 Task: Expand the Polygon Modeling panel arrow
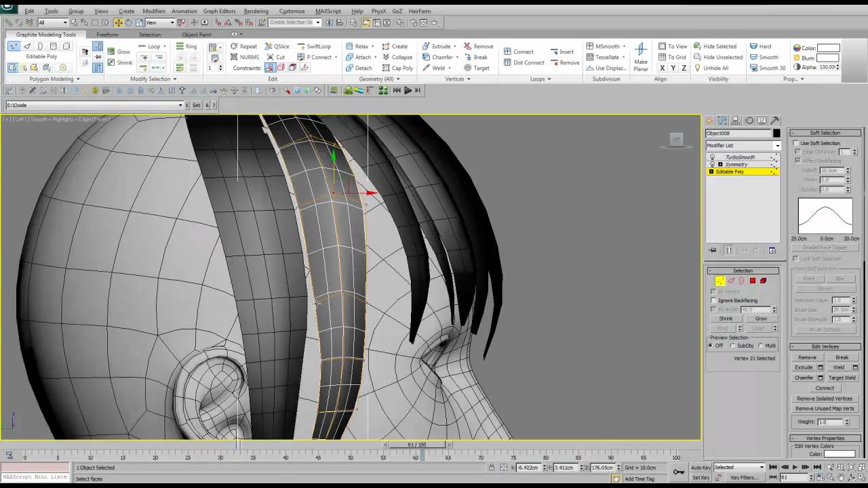pyautogui.click(x=77, y=79)
